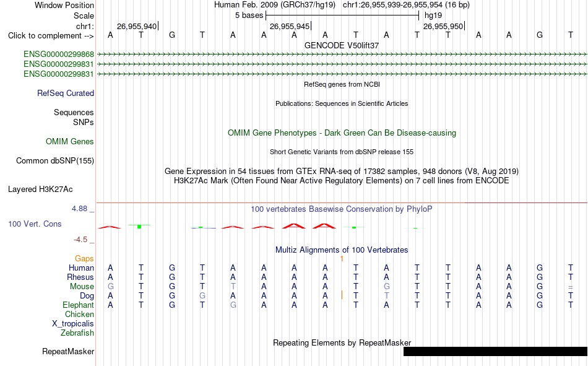Click the black RepeatMasker repeat block
The image size is (588, 366).
click(495, 351)
